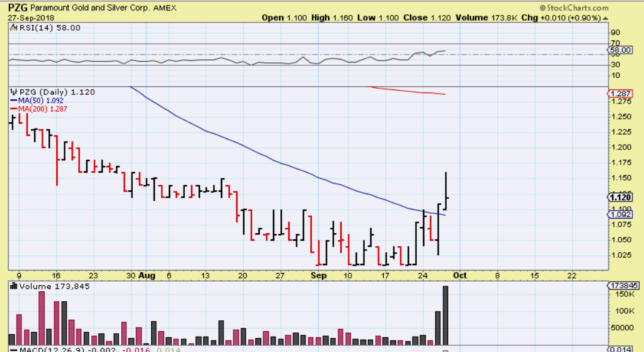Viewport: 644px width, 352px height.
Task: Click the Oct month label on date axis
Action: click(460, 275)
